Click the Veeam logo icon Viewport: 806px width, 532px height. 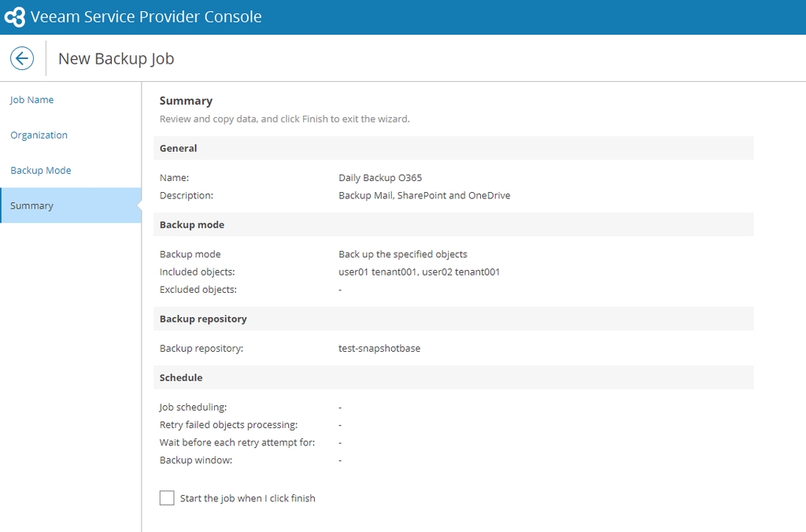coord(15,17)
